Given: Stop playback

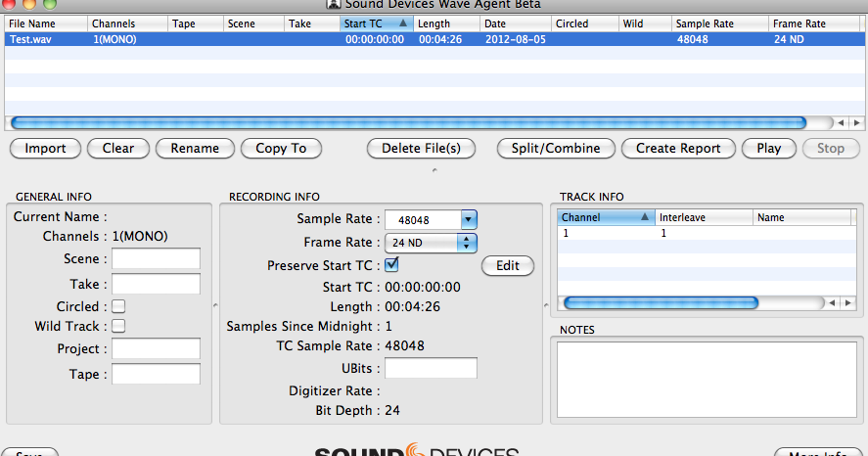Looking at the screenshot, I should tap(831, 149).
